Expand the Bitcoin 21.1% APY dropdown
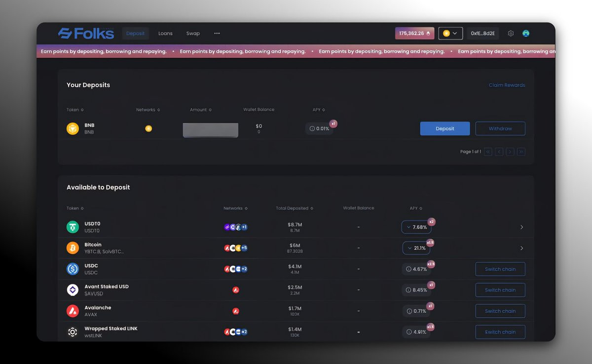Image resolution: width=592 pixels, height=364 pixels. [416, 248]
